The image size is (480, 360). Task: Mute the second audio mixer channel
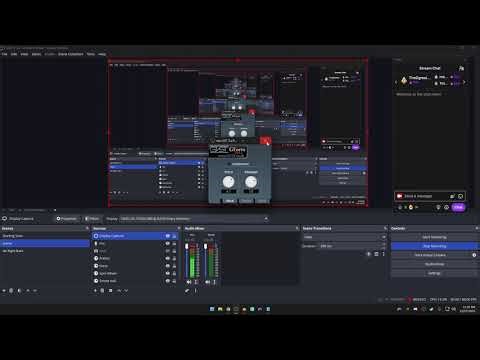click(x=207, y=282)
